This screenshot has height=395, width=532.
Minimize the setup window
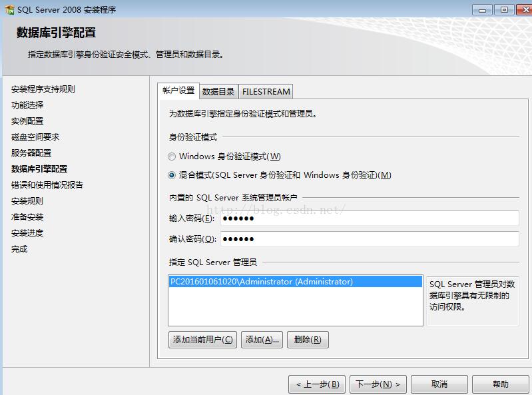coord(482,10)
